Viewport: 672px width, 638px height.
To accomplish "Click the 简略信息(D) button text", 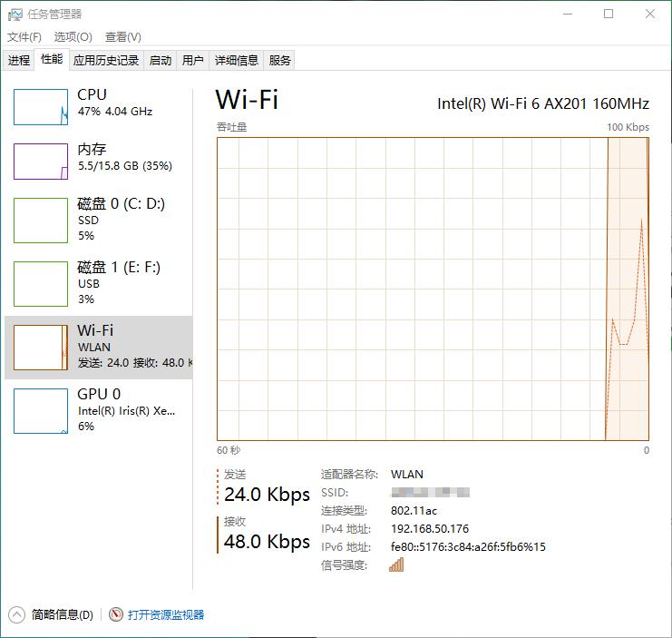I will click(63, 614).
